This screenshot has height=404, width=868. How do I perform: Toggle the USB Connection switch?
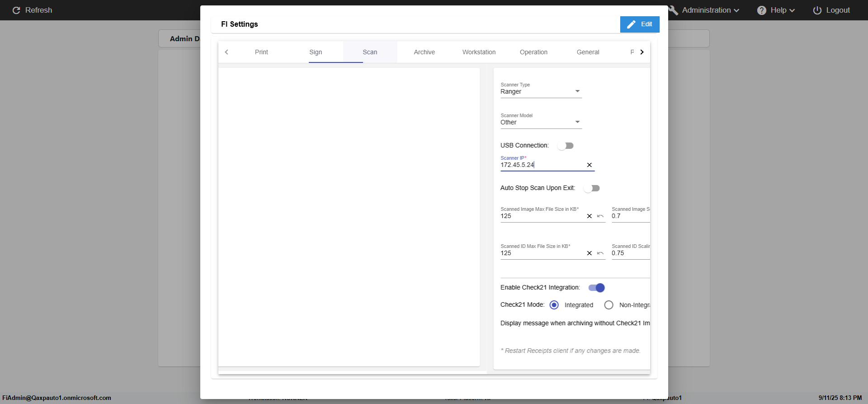pyautogui.click(x=566, y=146)
